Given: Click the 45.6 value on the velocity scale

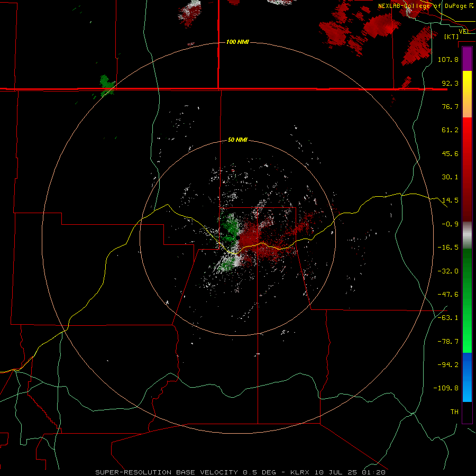Looking at the screenshot, I should click(450, 153).
